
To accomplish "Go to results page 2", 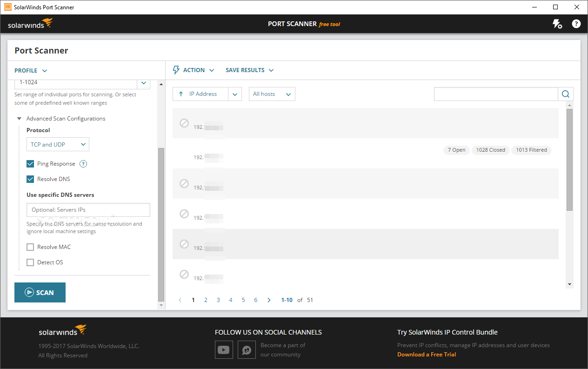I will 206,300.
